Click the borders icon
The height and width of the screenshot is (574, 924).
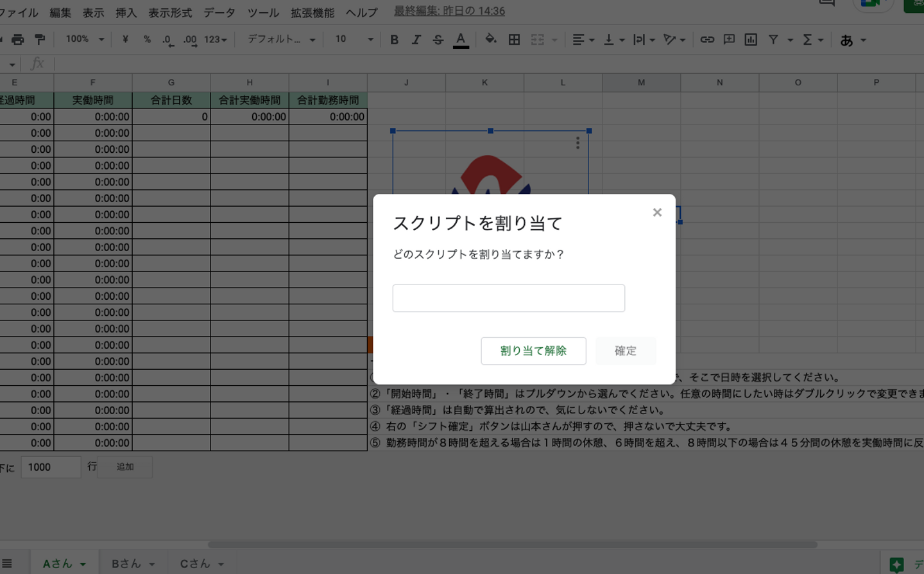(514, 40)
